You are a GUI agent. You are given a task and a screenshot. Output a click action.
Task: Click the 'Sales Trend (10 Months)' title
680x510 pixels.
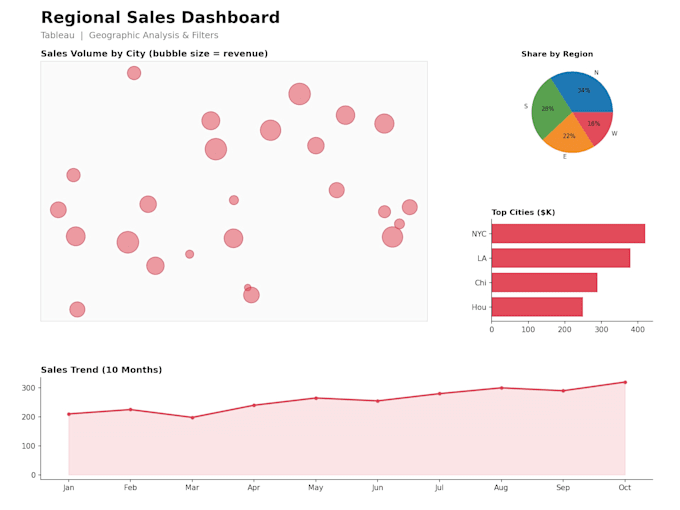coord(101,370)
